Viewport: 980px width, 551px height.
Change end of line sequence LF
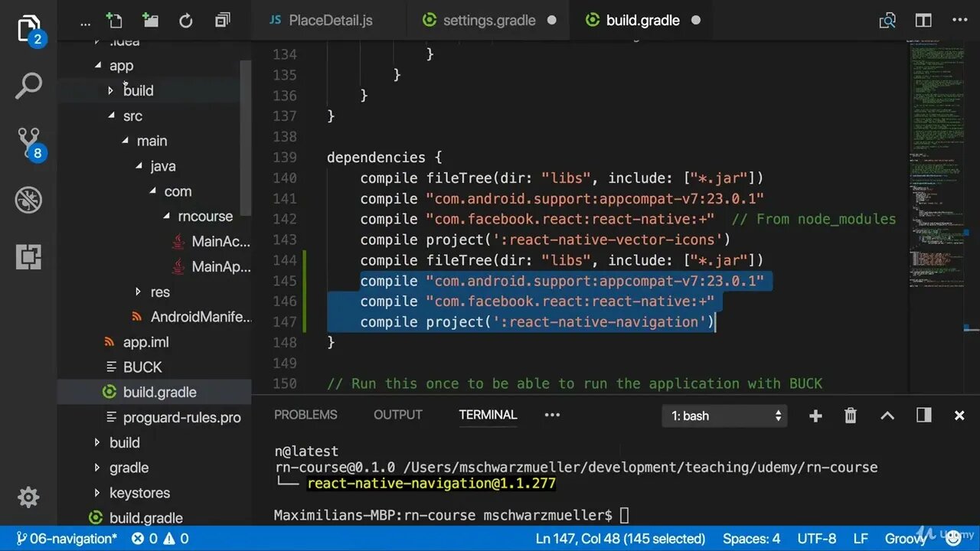[861, 539]
